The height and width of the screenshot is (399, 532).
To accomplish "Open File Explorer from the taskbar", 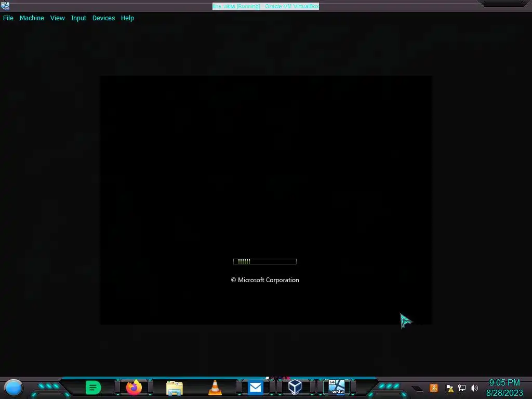I will (x=175, y=388).
